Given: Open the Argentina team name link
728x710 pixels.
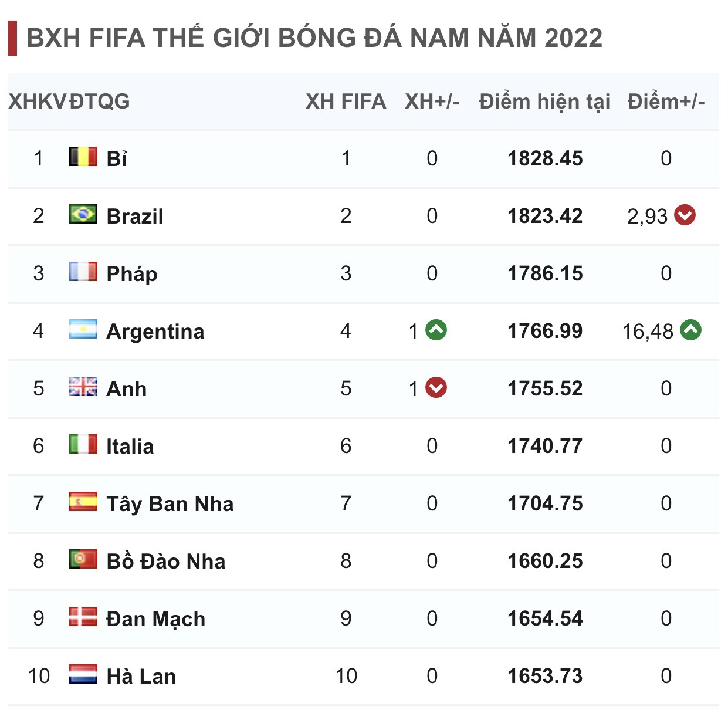Looking at the screenshot, I should coord(155,332).
